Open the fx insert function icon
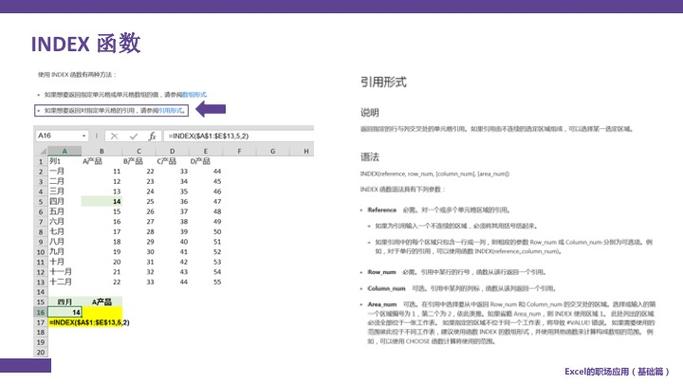 tap(152, 136)
